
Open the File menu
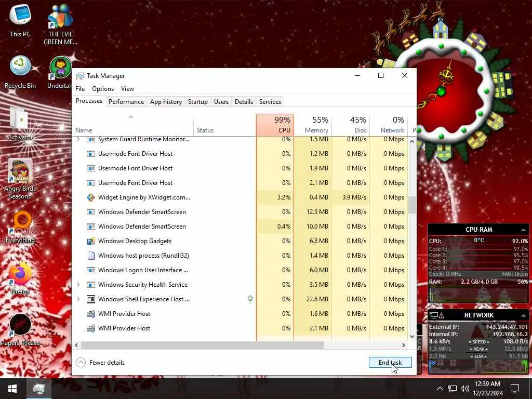click(x=80, y=88)
